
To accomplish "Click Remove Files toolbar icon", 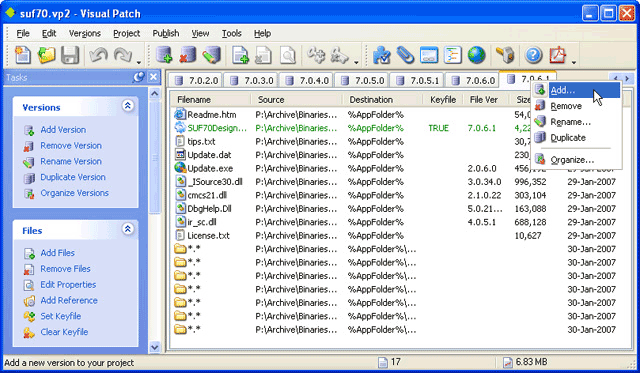I will pos(263,55).
